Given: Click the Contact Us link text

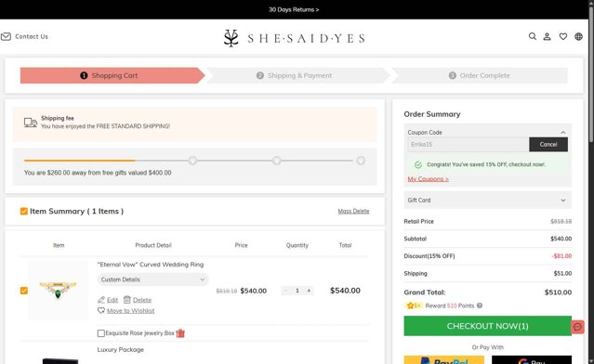Looking at the screenshot, I should pos(32,37).
